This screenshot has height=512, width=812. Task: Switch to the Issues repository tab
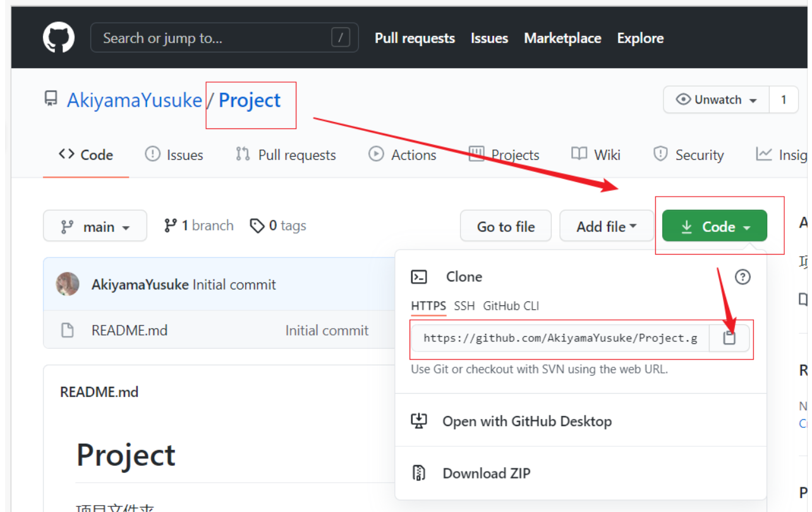[x=174, y=155]
